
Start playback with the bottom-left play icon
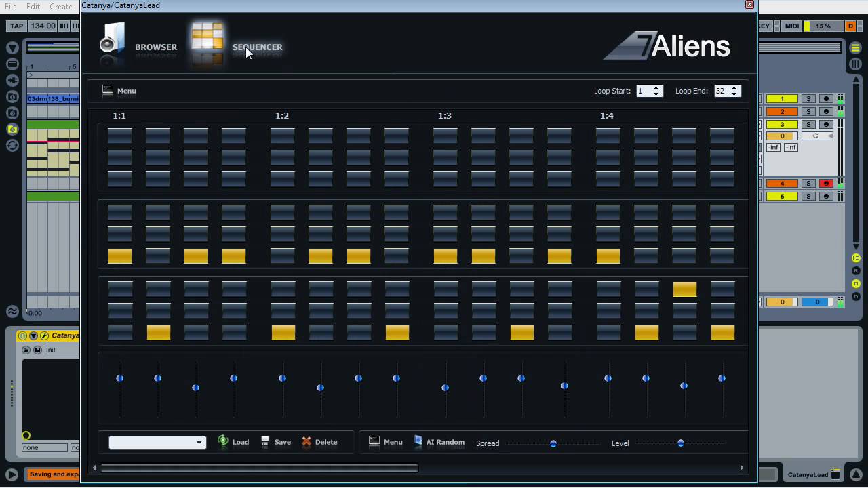(x=12, y=474)
